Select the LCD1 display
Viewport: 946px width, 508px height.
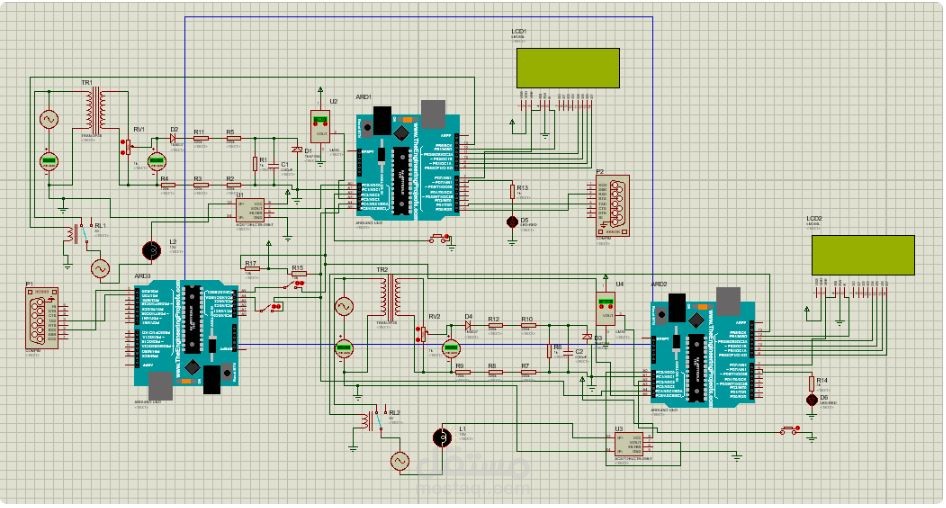(x=567, y=68)
